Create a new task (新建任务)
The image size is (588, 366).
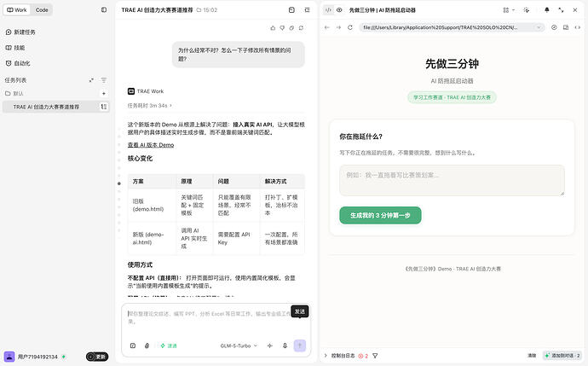[x=20, y=32]
